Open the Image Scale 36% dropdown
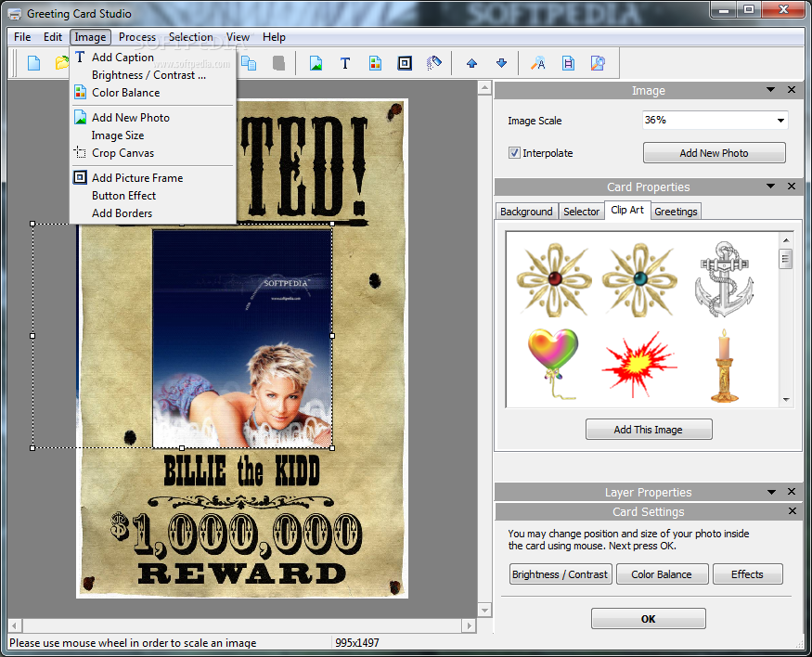 tap(780, 121)
